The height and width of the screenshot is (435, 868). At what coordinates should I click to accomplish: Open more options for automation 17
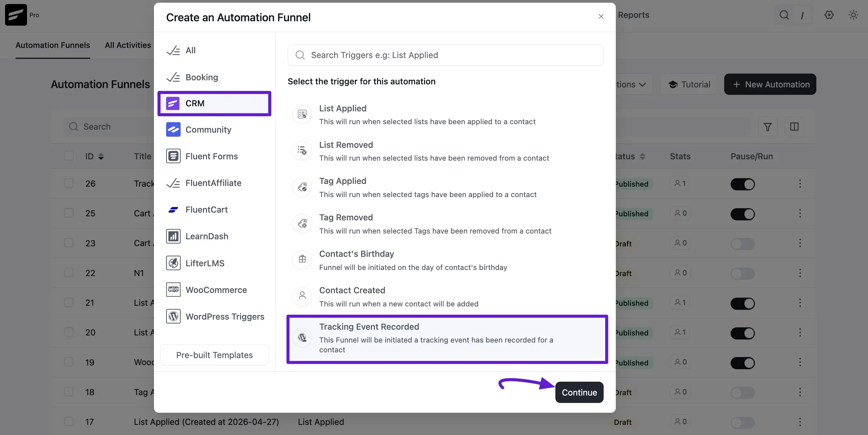pyautogui.click(x=800, y=422)
